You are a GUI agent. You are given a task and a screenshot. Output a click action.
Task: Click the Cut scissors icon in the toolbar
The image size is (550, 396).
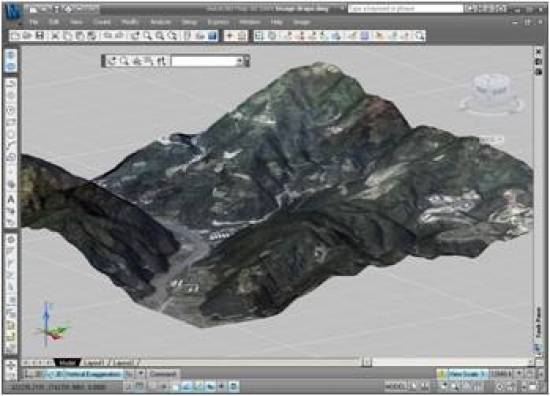(x=55, y=36)
